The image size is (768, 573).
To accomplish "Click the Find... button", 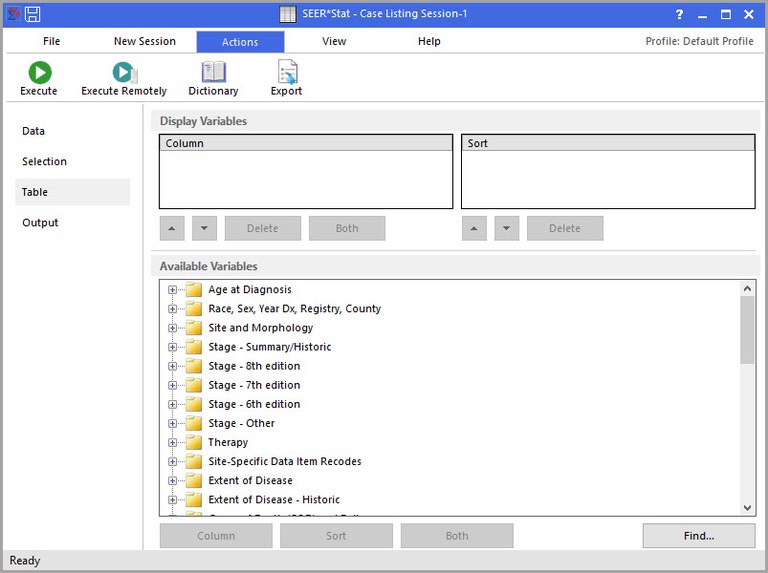I will pos(698,536).
